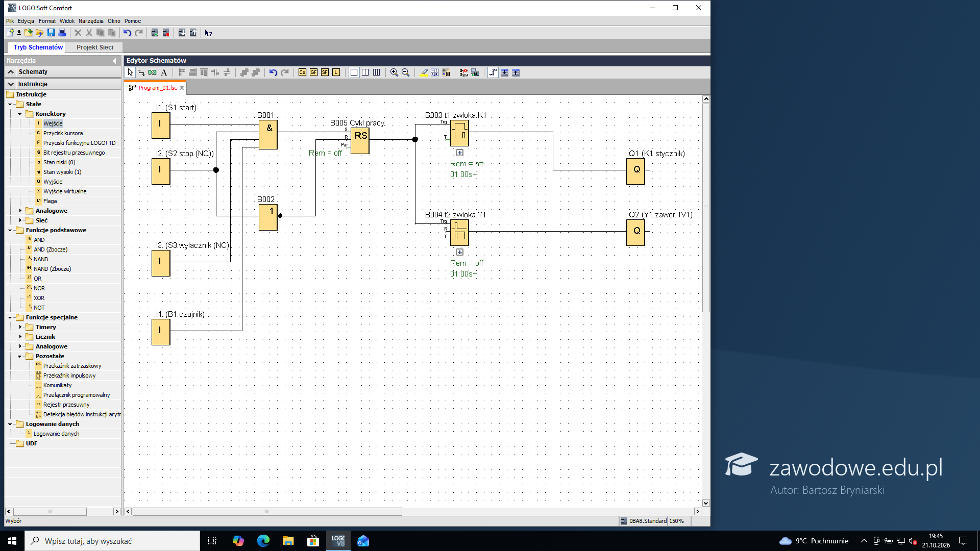Toggle two-pane split view layout button
This screenshot has width=980, height=551.
pos(365,72)
